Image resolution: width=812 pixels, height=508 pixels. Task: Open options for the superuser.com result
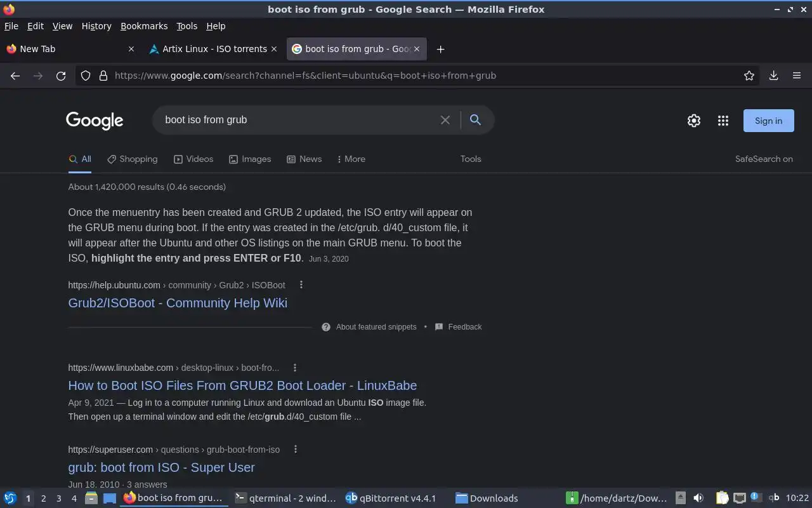click(296, 450)
